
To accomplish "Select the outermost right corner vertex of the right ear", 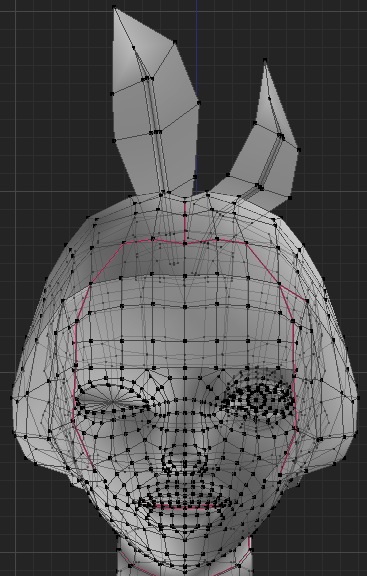I will coord(299,150).
